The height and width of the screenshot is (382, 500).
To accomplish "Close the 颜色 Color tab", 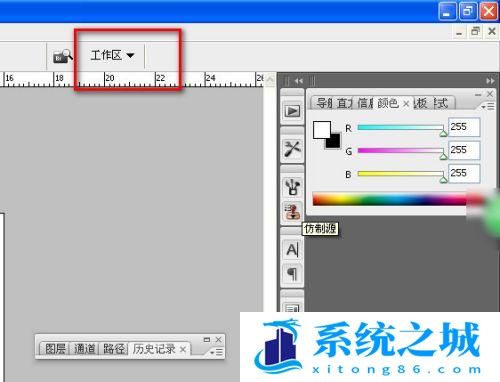I will [406, 104].
